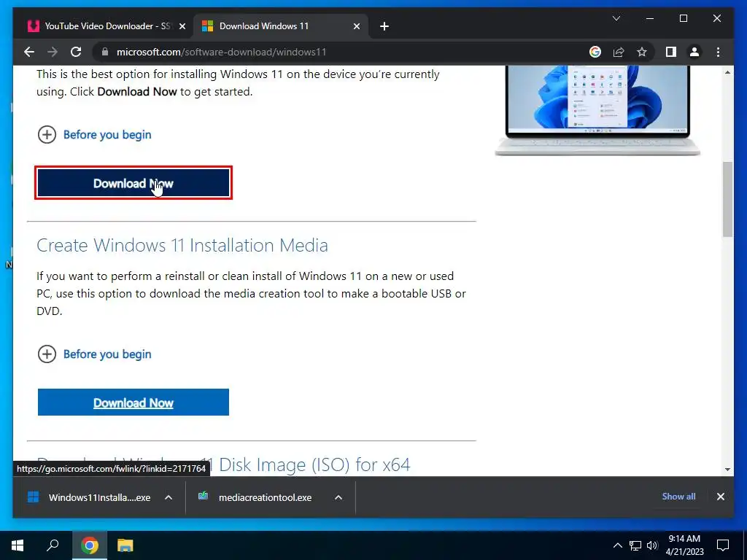The height and width of the screenshot is (560, 747).
Task: Click the scrollbar down arrow
Action: pyautogui.click(x=727, y=470)
